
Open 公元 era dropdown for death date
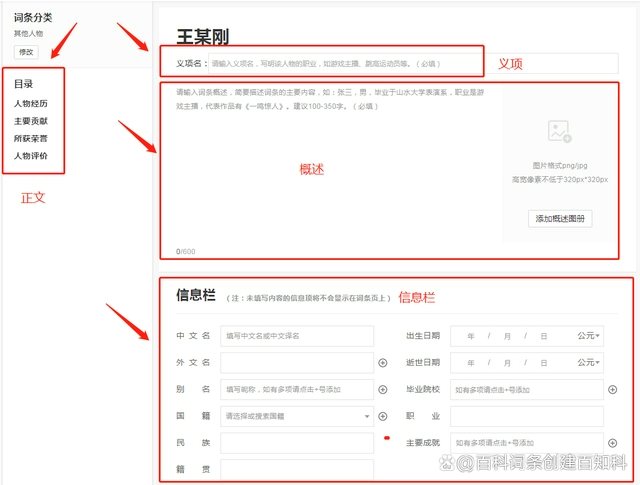click(x=588, y=363)
